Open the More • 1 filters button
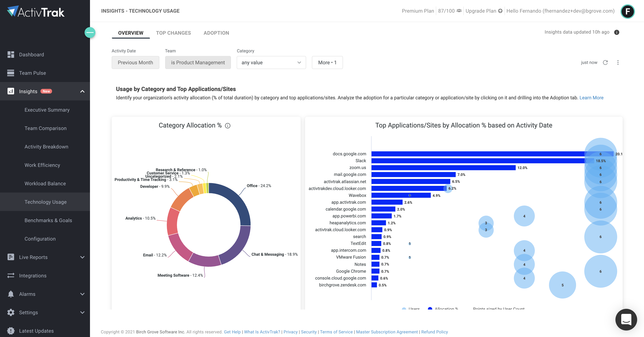This screenshot has height=337, width=644. click(327, 62)
